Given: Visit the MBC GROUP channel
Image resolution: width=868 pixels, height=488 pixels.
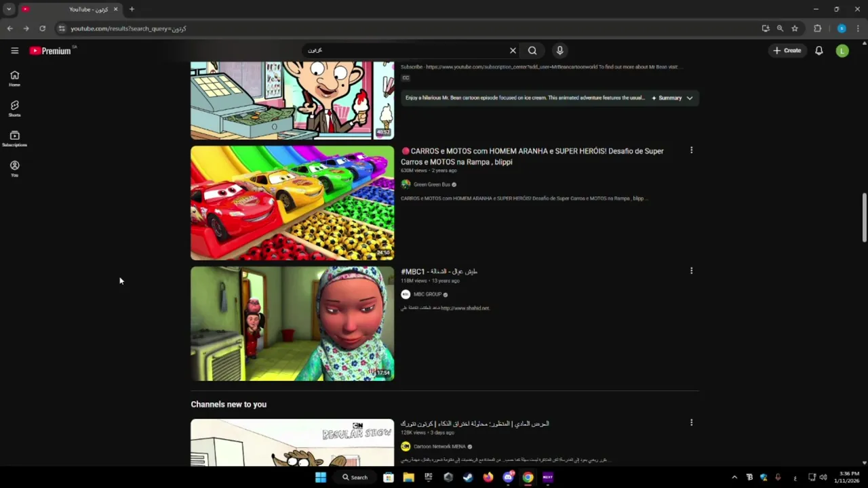Looking at the screenshot, I should 427,294.
